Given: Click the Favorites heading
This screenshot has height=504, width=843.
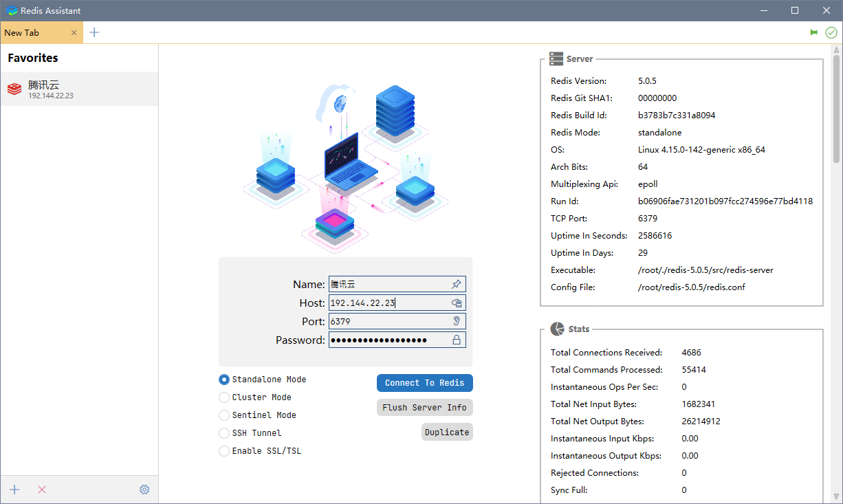Looking at the screenshot, I should [x=33, y=58].
